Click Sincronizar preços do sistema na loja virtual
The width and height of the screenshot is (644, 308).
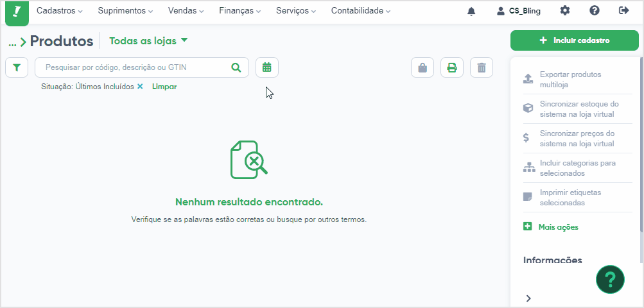(577, 139)
